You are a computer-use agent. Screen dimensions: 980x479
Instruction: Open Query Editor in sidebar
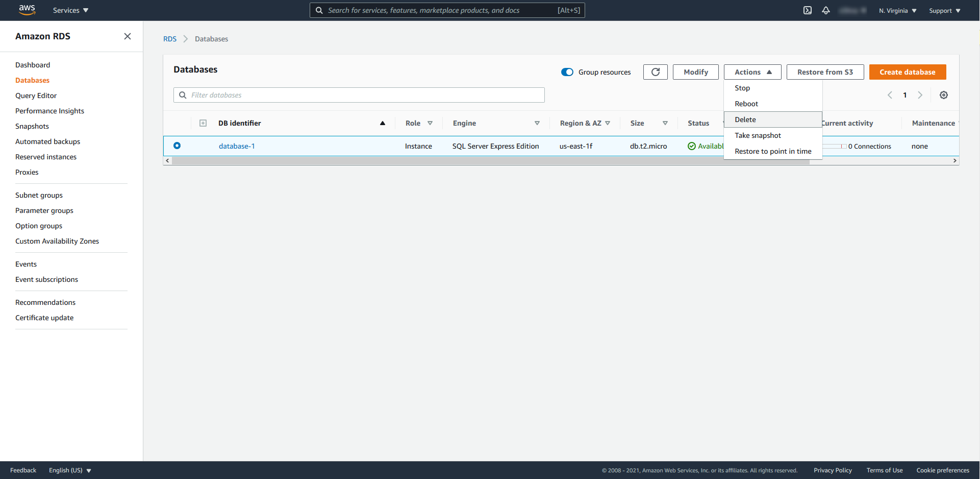click(x=36, y=95)
